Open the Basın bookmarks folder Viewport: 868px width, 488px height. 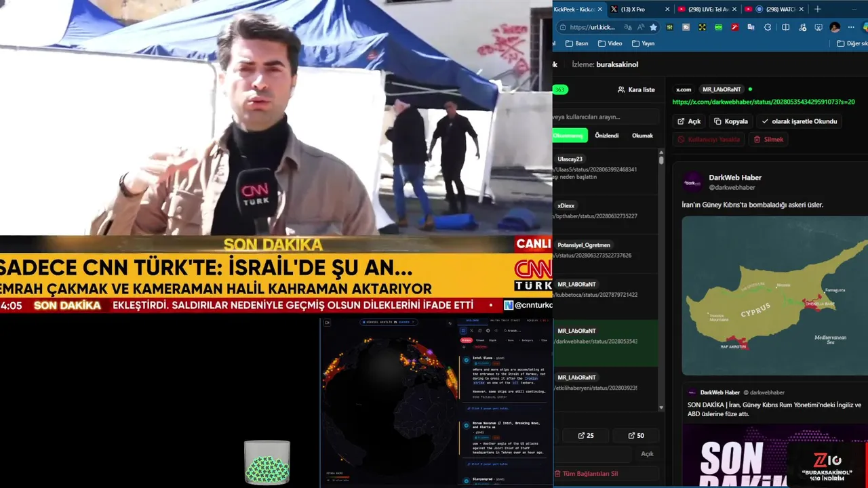[576, 43]
